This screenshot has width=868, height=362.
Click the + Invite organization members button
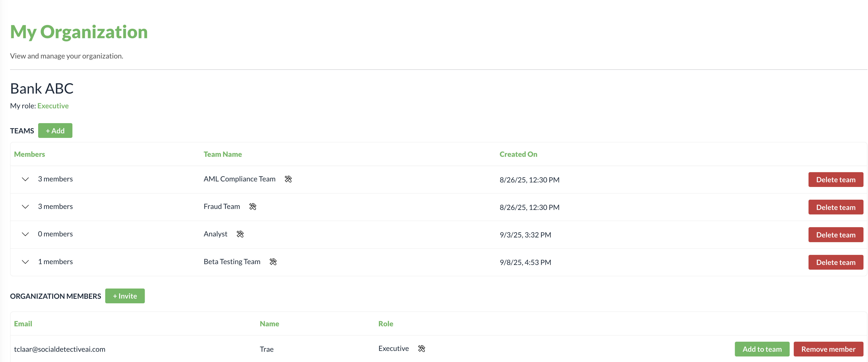(x=125, y=296)
